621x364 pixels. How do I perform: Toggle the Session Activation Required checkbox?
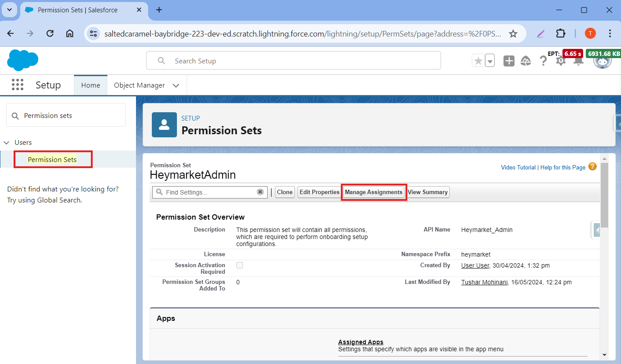pyautogui.click(x=239, y=265)
